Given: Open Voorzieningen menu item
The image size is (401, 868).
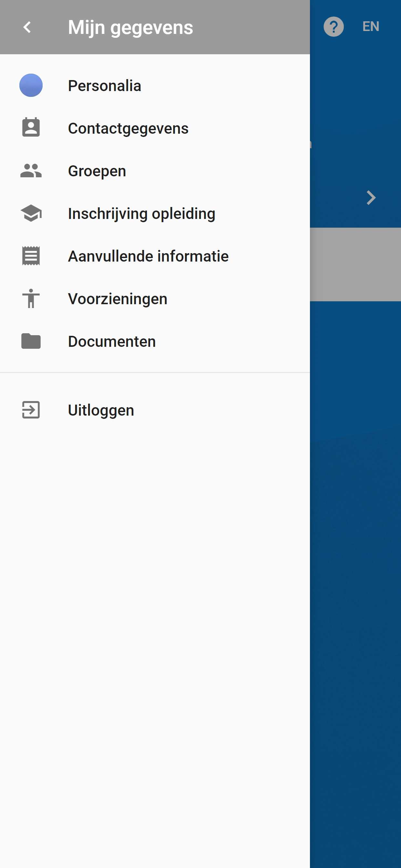Looking at the screenshot, I should click(155, 299).
